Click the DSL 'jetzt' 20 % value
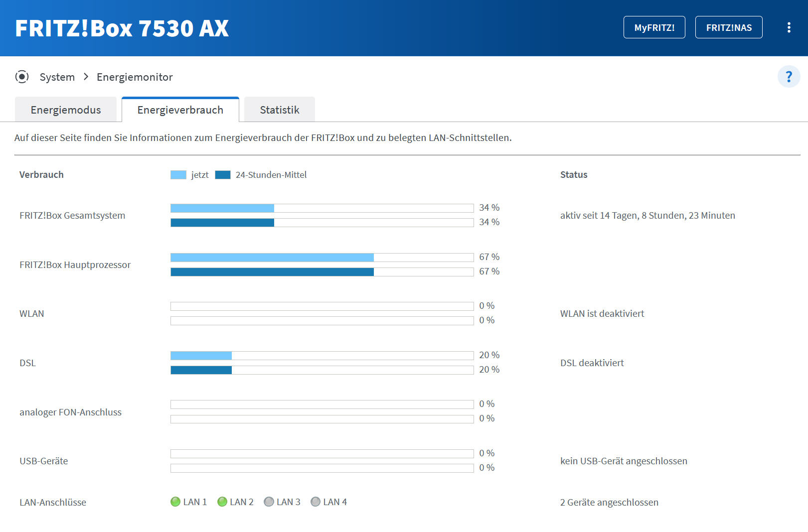 (489, 355)
